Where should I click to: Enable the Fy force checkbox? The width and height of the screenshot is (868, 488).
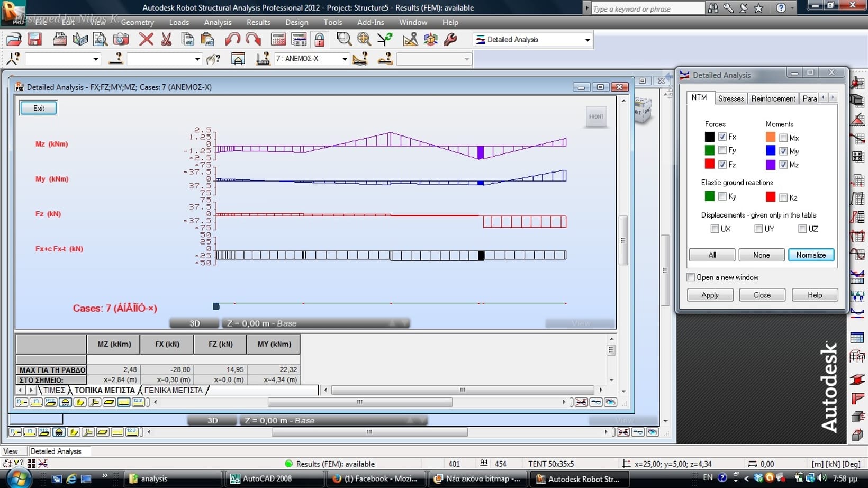[722, 151]
